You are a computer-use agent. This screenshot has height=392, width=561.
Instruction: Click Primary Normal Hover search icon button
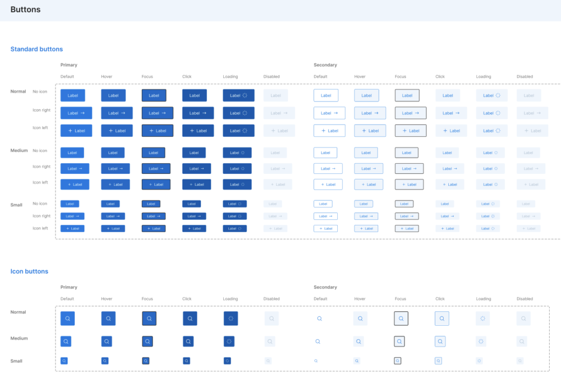(x=108, y=319)
